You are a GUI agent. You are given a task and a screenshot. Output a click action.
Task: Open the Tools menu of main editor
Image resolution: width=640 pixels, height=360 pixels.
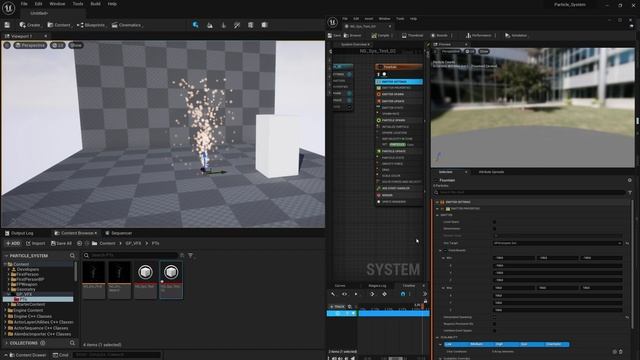pos(78,4)
